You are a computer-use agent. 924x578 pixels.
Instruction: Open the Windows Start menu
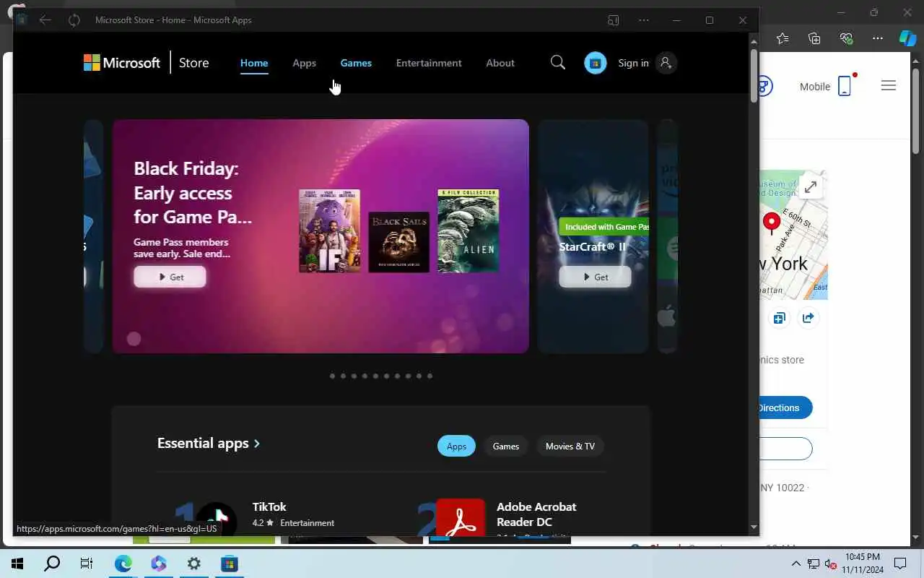pos(17,564)
